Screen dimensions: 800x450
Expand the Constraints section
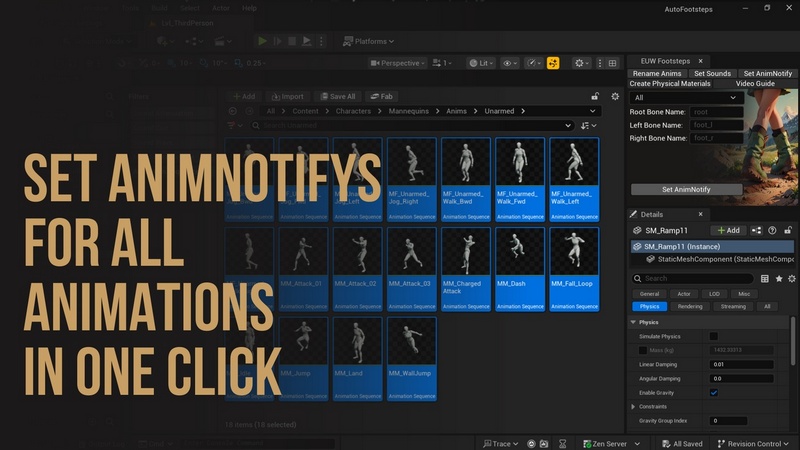pyautogui.click(x=633, y=407)
